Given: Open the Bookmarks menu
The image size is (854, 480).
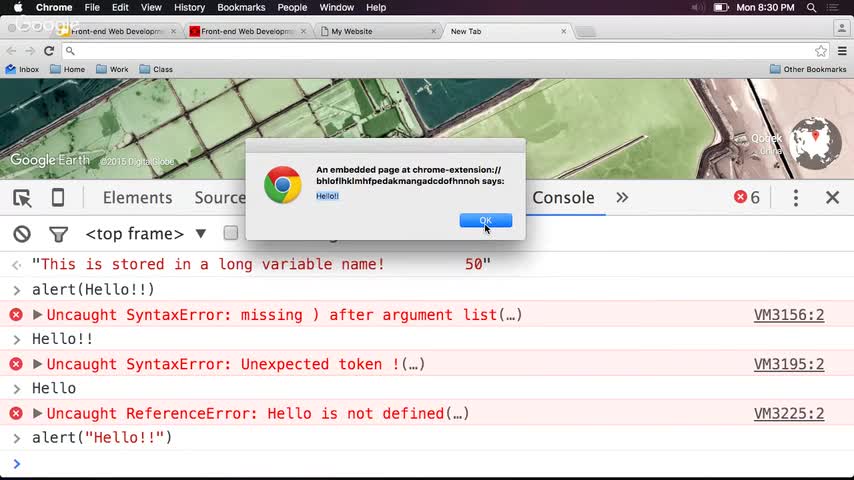Looking at the screenshot, I should (x=241, y=8).
